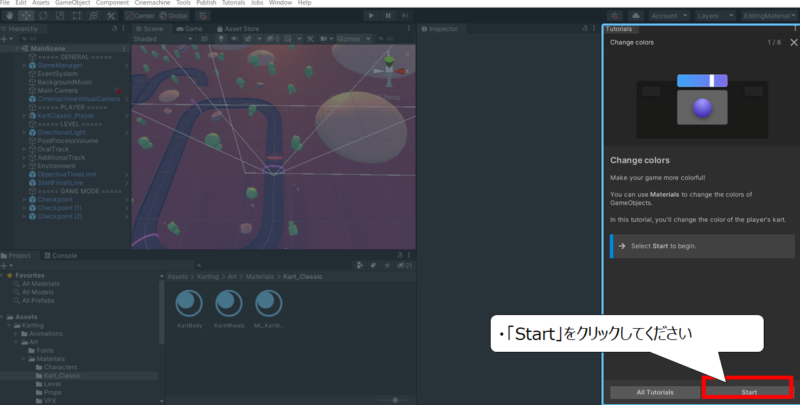The height and width of the screenshot is (405, 800).
Task: Click the All Tutorials button
Action: [655, 392]
